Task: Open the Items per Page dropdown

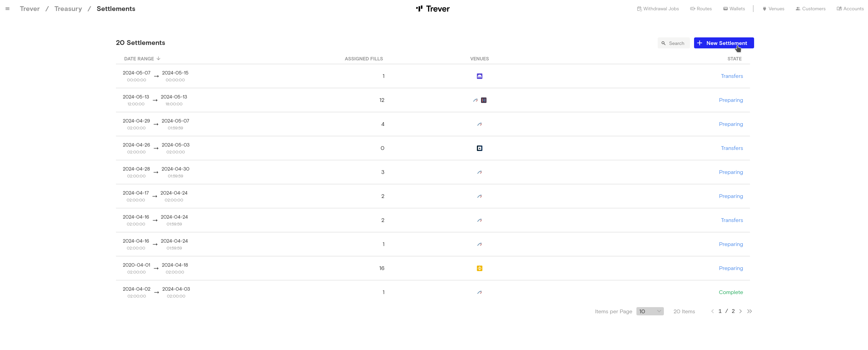Action: (x=649, y=311)
